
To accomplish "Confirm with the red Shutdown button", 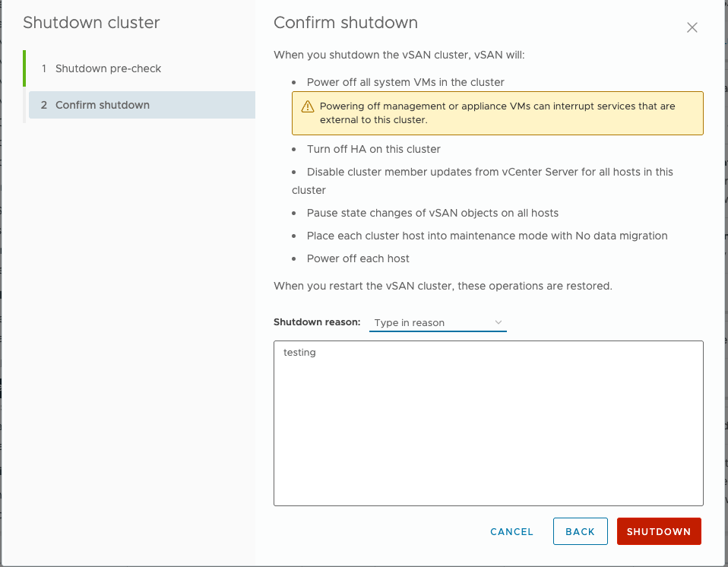I will tap(658, 532).
